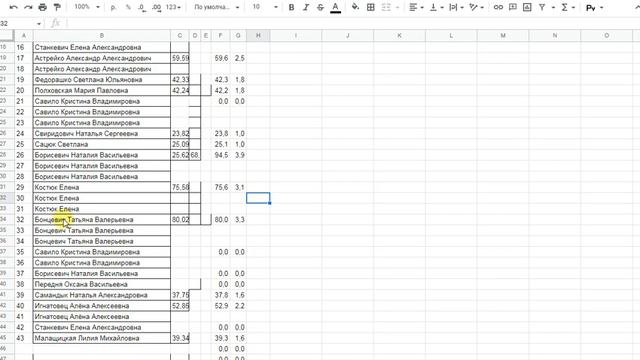Screen dimensions: 640x360
Task: Merge the selected cells
Action: tap(386, 7)
